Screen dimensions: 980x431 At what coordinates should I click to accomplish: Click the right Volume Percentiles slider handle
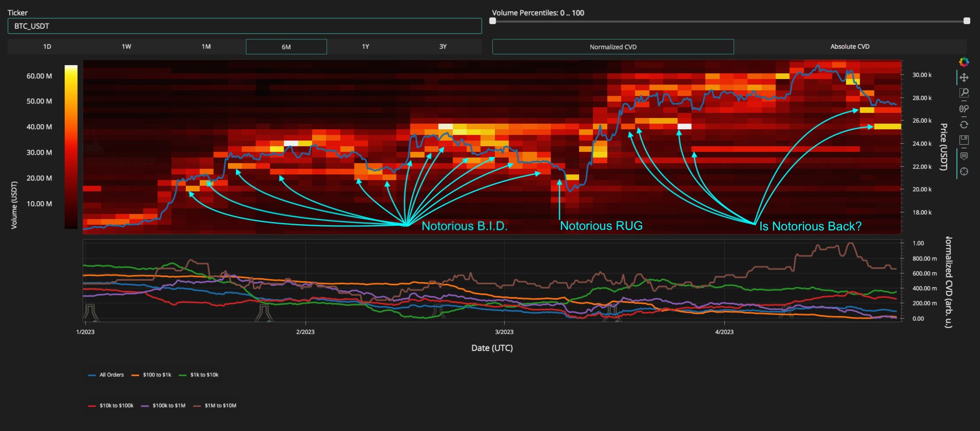pos(967,21)
